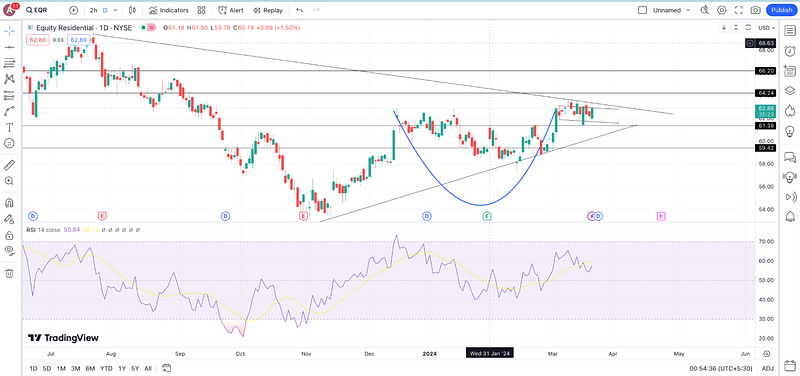
Task: Switch to 2h interval
Action: point(94,10)
